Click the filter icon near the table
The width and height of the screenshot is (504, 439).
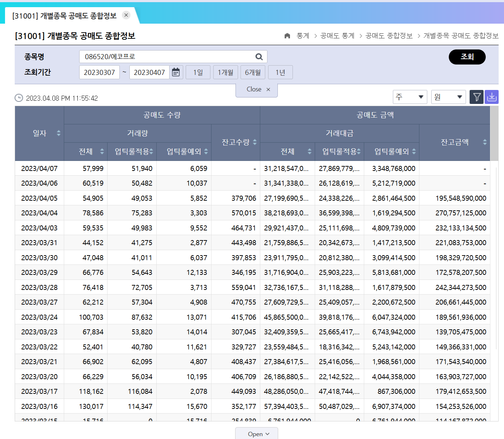476,97
